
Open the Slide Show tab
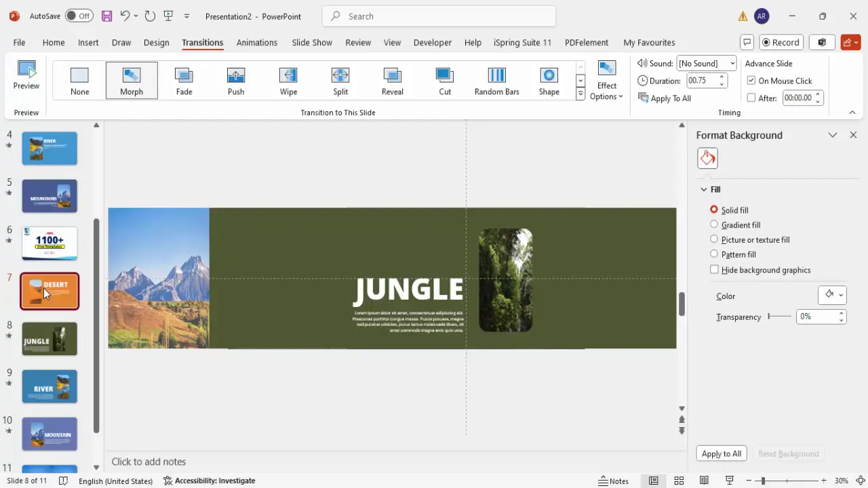pyautogui.click(x=312, y=42)
